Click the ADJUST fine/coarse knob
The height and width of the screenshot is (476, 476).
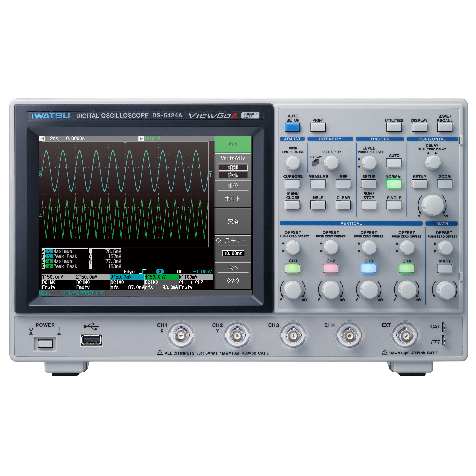point(293,163)
